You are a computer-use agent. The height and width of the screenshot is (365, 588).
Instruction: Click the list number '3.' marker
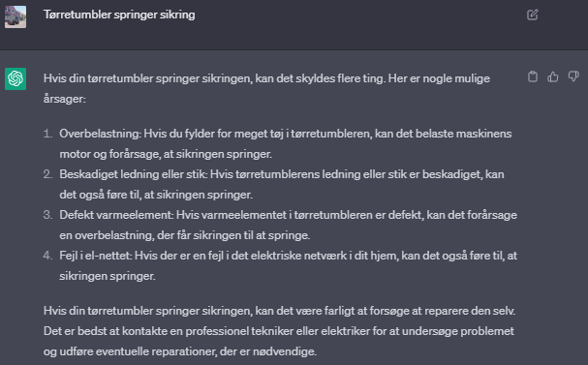coord(47,215)
